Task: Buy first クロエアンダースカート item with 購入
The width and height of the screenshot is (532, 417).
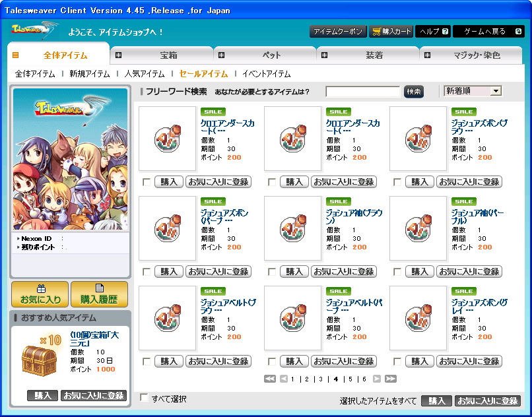Action: coord(169,182)
